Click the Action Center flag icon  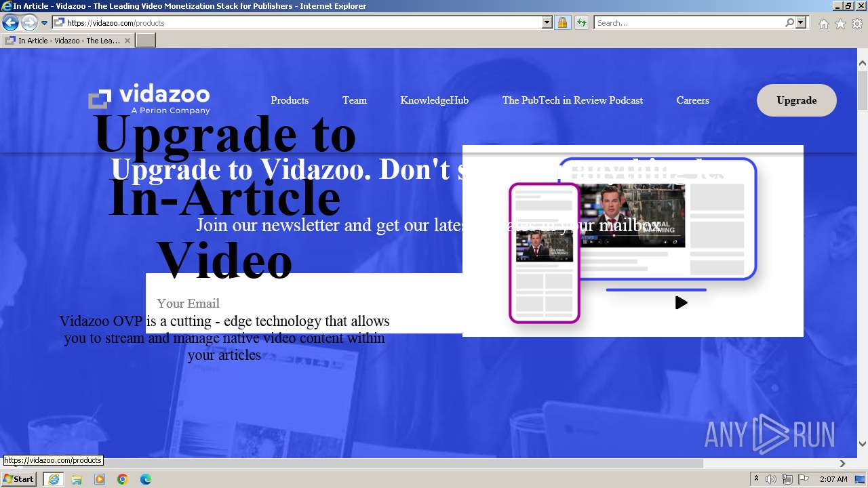pyautogui.click(x=804, y=479)
